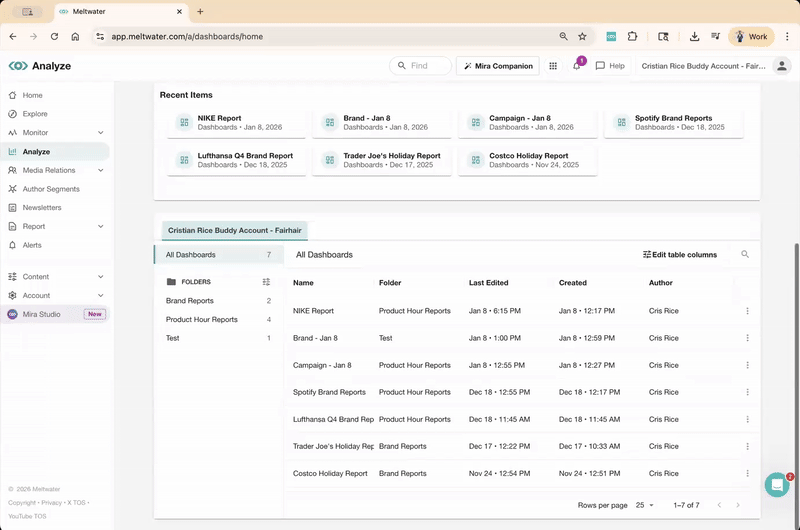Click the Mira Companion button
Viewport: 800px width, 530px height.
point(497,66)
